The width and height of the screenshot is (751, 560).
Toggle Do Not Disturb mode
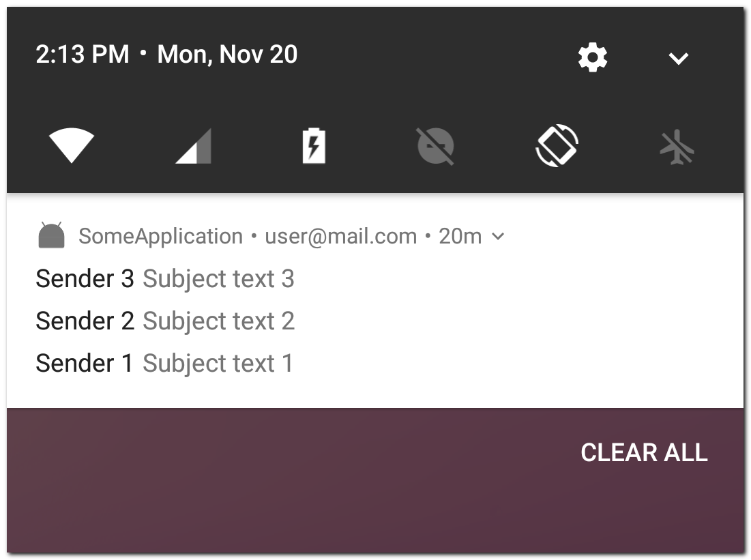coord(435,146)
